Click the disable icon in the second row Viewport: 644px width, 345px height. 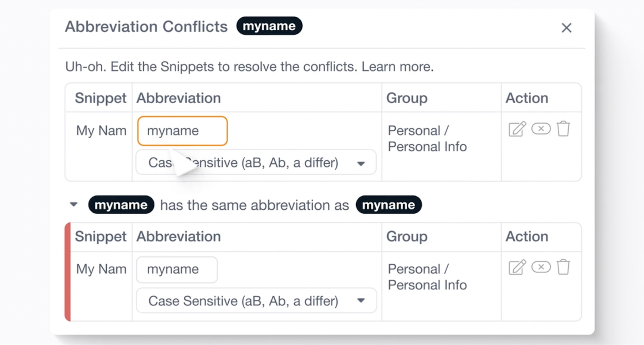click(541, 267)
